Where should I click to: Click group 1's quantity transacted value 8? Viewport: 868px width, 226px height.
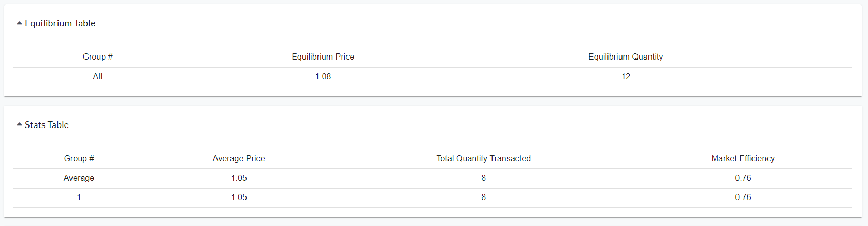click(484, 197)
